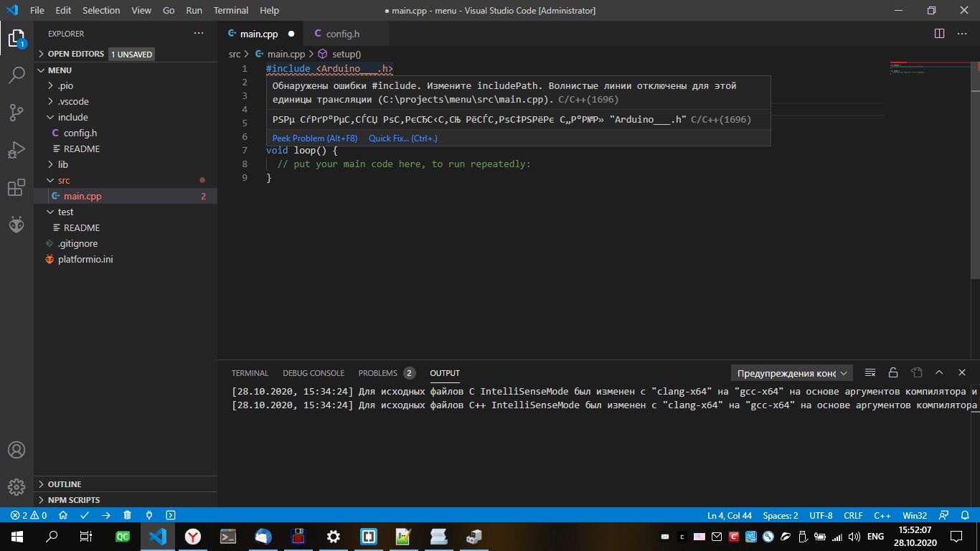Change encoding via UTF-8 indicator
Screen dimensions: 980x551
[x=821, y=515]
